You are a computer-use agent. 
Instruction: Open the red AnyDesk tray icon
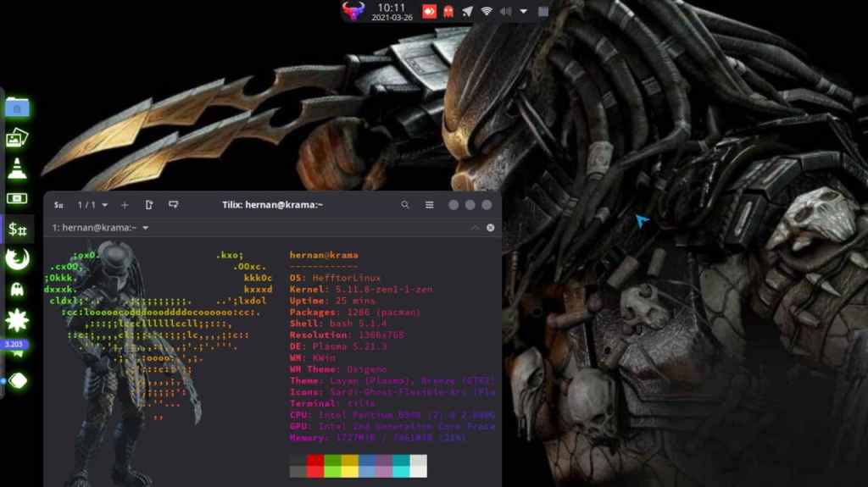430,12
